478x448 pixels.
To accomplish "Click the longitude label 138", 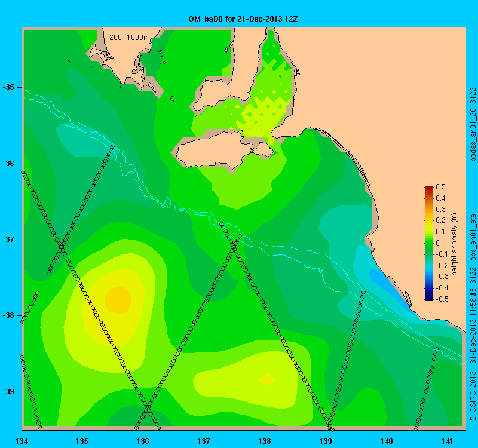I will (x=265, y=441).
